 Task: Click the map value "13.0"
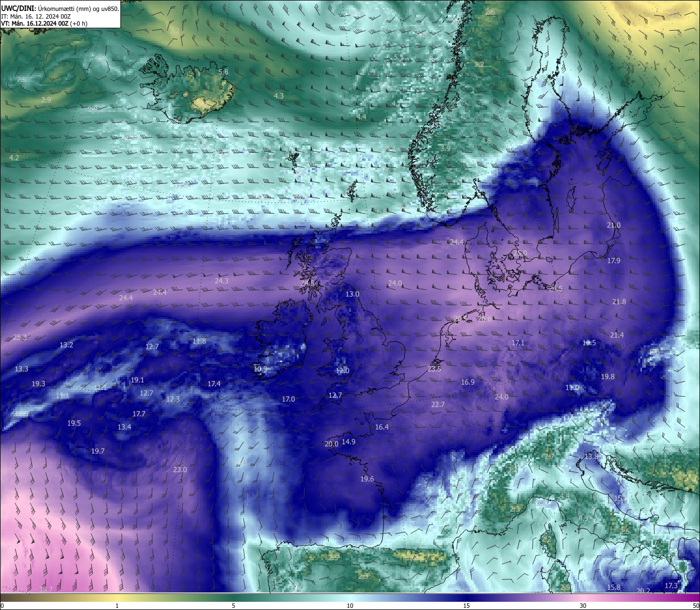pos(352,294)
